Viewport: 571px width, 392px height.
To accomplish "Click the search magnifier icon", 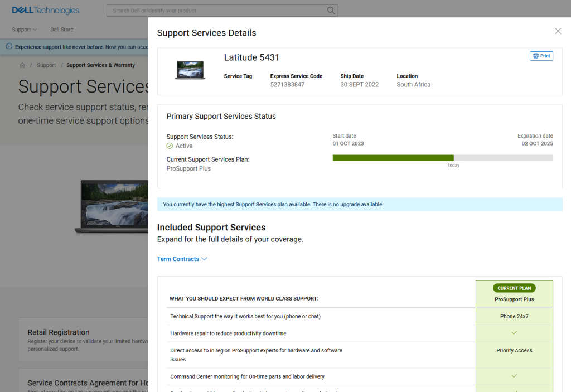I will (331, 11).
